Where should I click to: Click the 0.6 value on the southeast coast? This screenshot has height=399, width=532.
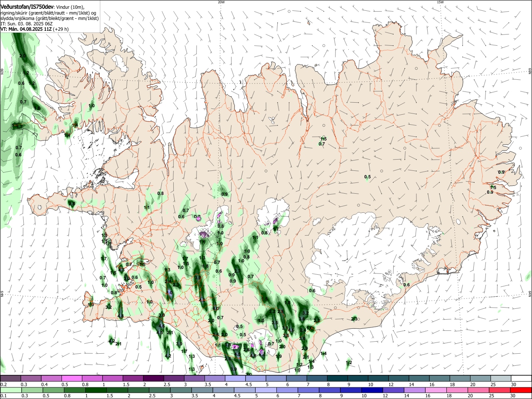406,285
